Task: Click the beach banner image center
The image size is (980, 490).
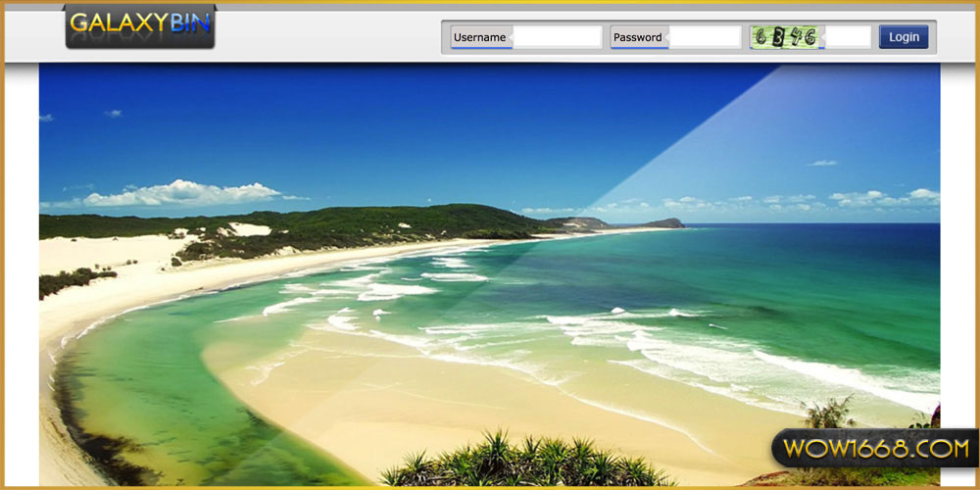Action: [489, 274]
